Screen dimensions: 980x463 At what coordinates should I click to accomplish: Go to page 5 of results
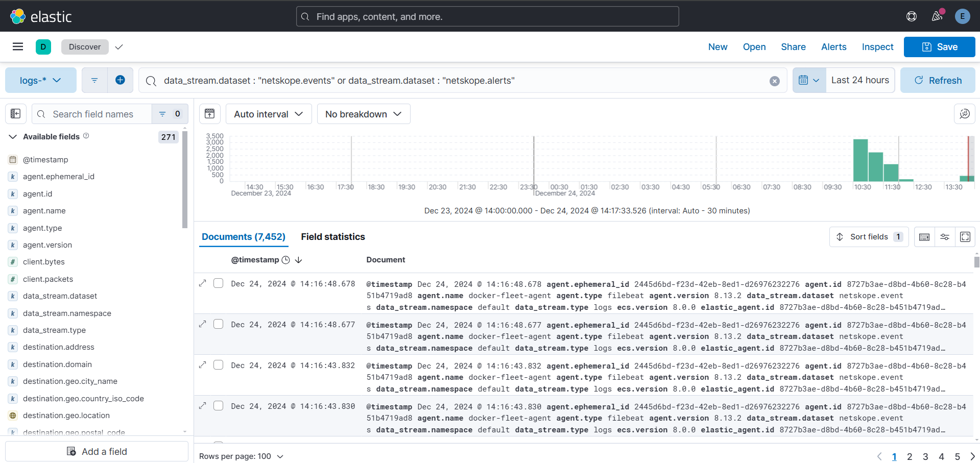point(958,457)
